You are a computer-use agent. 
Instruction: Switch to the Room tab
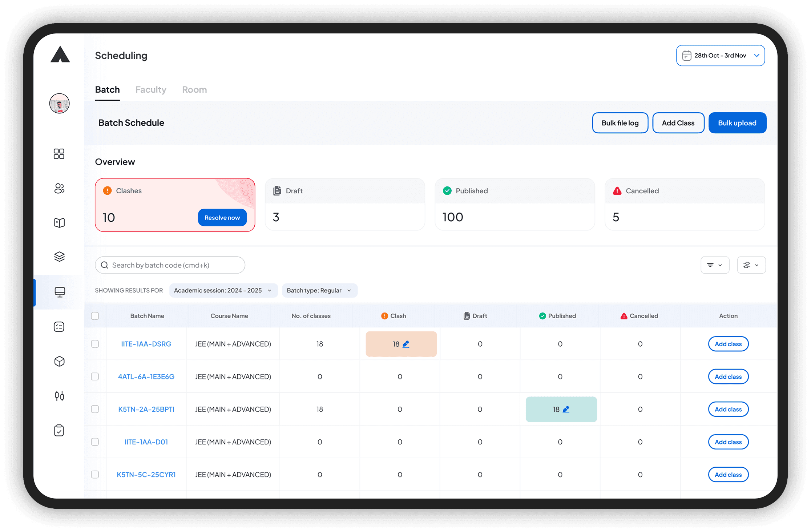194,89
